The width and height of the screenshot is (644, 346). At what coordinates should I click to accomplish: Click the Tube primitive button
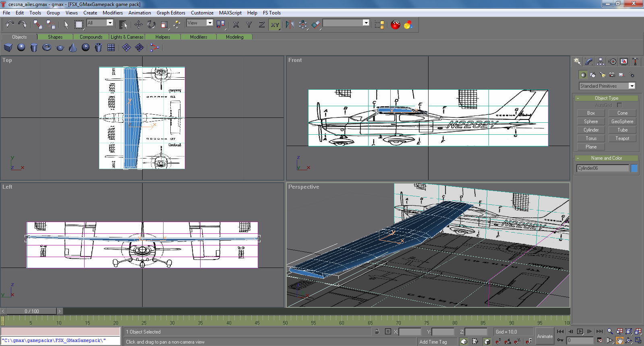click(622, 130)
